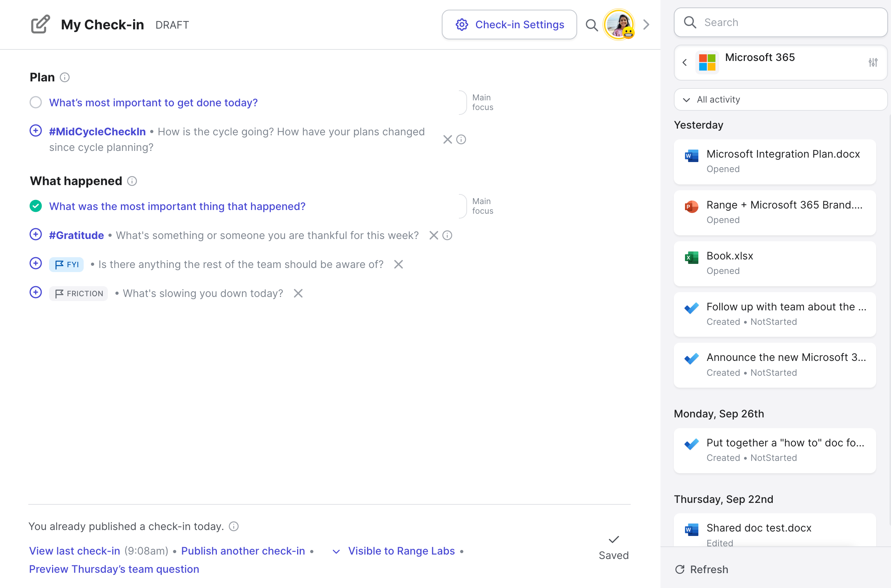Screen dimensions: 891x588
Task: Click Word icon for Shared doc test
Action: click(691, 530)
